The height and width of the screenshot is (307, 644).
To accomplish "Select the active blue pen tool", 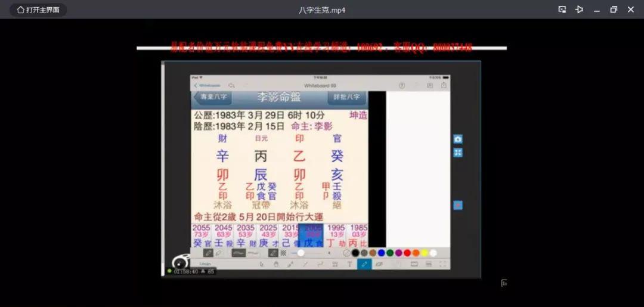I will (x=364, y=264).
